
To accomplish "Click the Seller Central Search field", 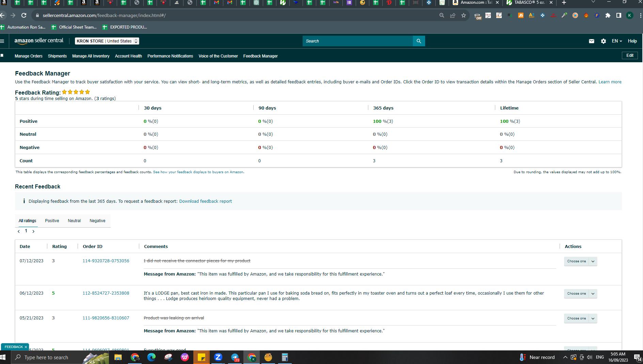I will (357, 41).
